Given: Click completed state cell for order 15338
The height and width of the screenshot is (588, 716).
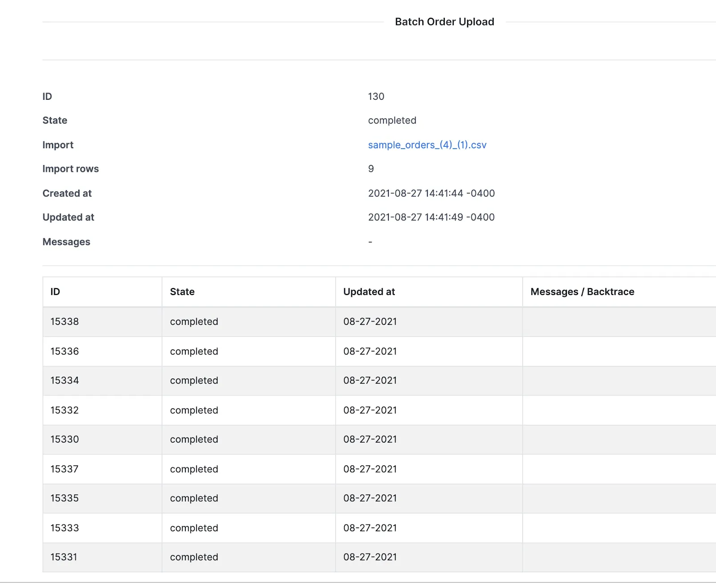Looking at the screenshot, I should tap(194, 322).
